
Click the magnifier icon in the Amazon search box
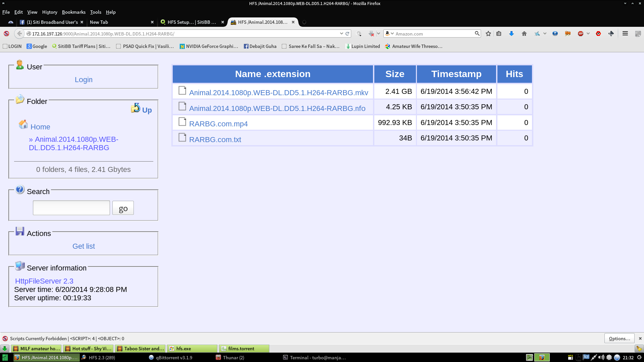[x=477, y=34]
